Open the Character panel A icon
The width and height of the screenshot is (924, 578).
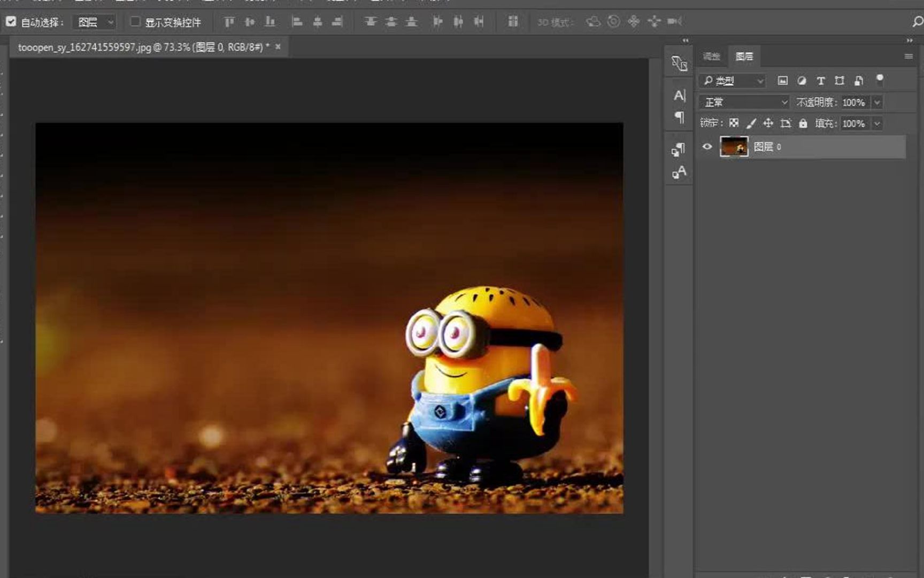coord(679,95)
